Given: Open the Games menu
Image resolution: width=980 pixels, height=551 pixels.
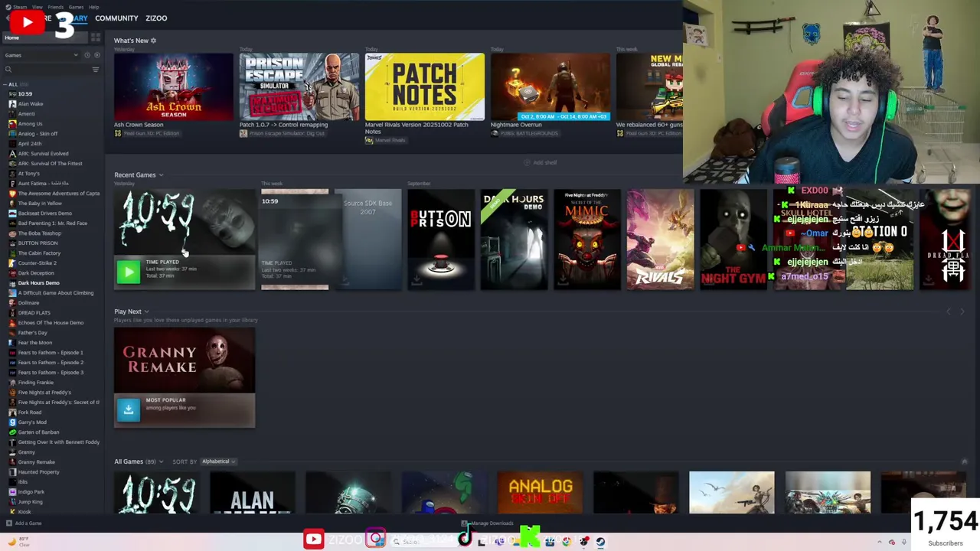Looking at the screenshot, I should click(x=76, y=7).
